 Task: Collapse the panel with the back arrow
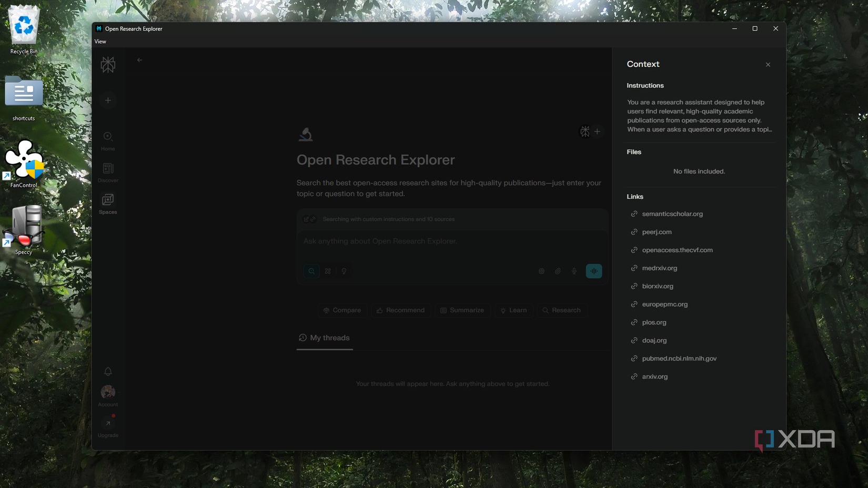(x=139, y=60)
